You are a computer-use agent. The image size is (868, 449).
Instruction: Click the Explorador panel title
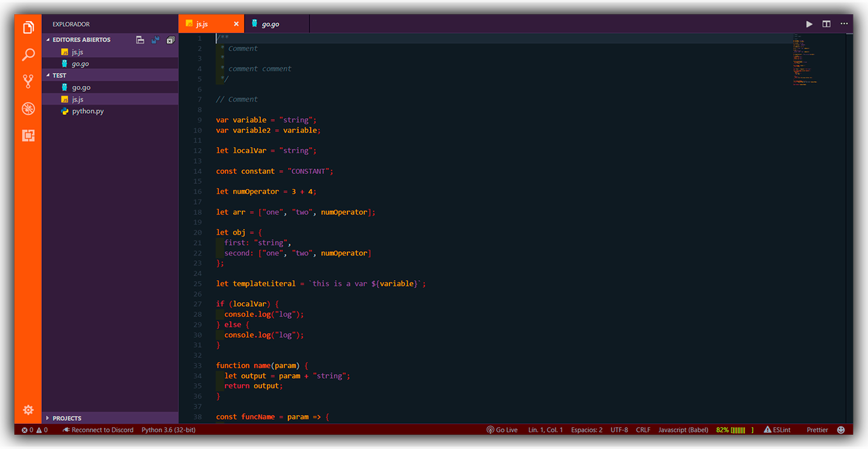[x=71, y=24]
